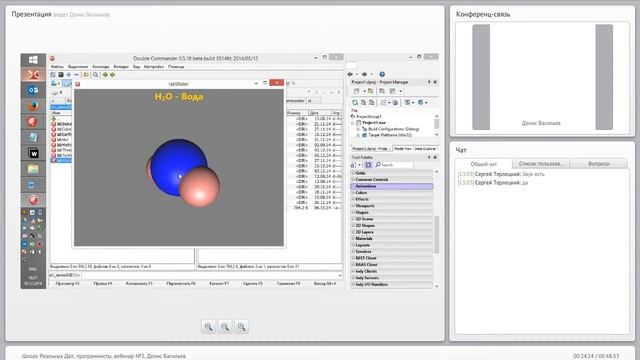The image size is (640, 360).
Task: Click the Денис Васильев video thumbnail
Action: [x=542, y=77]
